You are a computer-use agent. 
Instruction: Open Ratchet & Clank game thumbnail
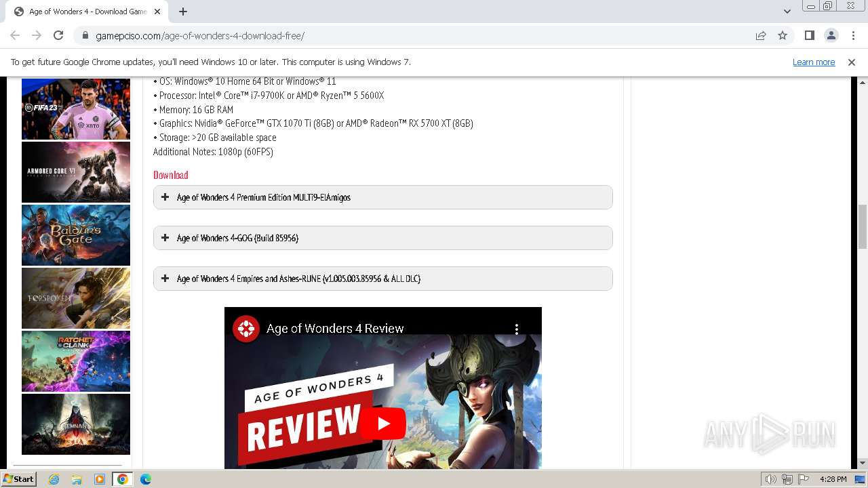(x=76, y=361)
